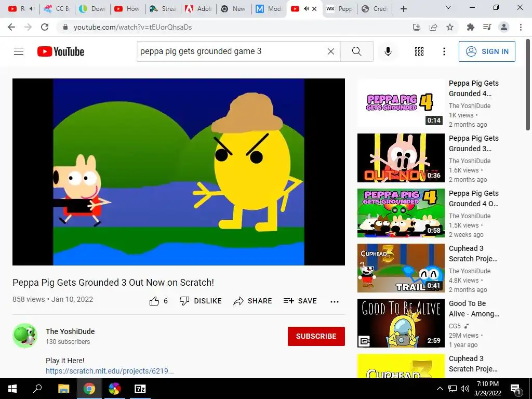The height and width of the screenshot is (399, 532).
Task: Open The YoshiDude channel avatar
Action: click(25, 336)
